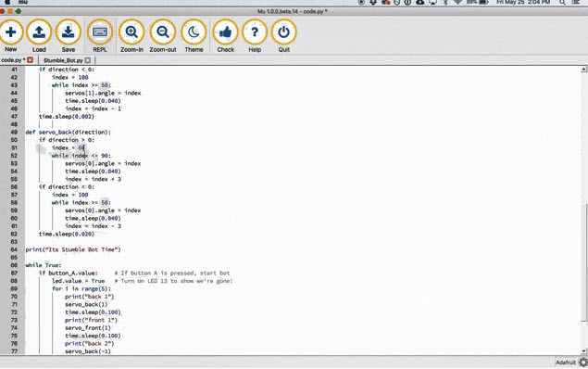Switch editor Theme with moon icon
This screenshot has width=588, height=369.
pyautogui.click(x=194, y=35)
